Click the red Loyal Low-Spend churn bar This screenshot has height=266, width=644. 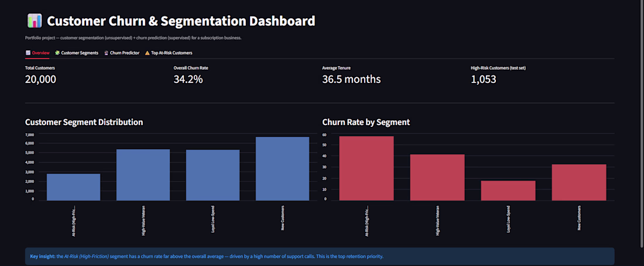coord(508,191)
